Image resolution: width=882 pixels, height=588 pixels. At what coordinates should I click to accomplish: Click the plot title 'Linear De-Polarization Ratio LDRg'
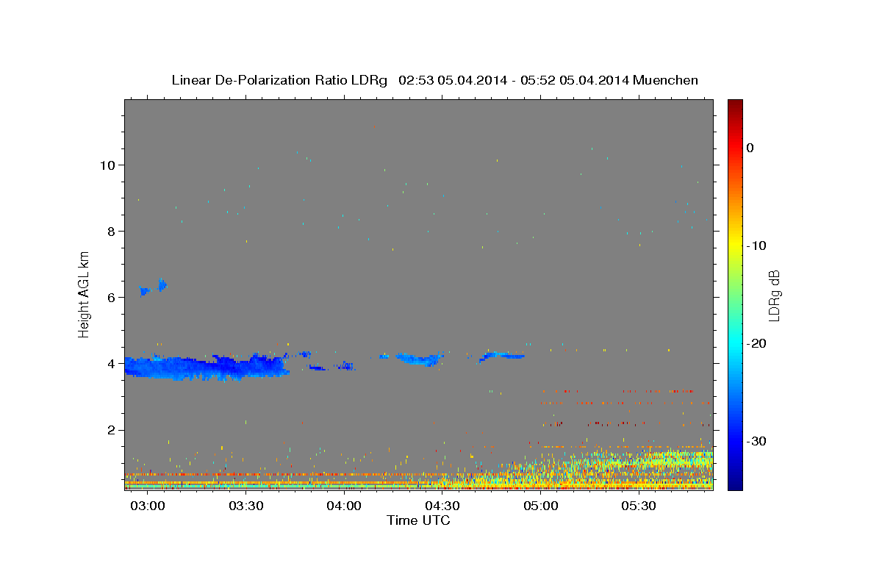coord(279,80)
